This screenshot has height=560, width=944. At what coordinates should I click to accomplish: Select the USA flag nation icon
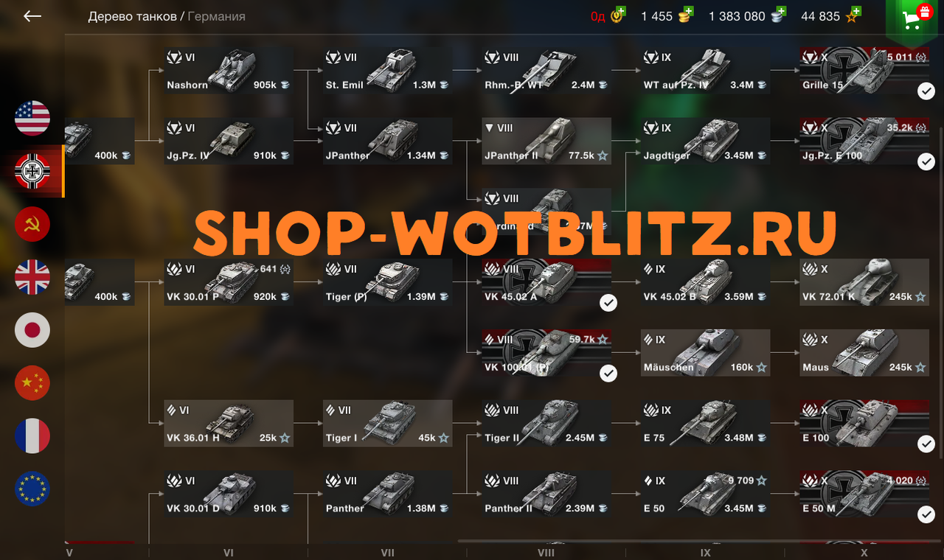[32, 119]
